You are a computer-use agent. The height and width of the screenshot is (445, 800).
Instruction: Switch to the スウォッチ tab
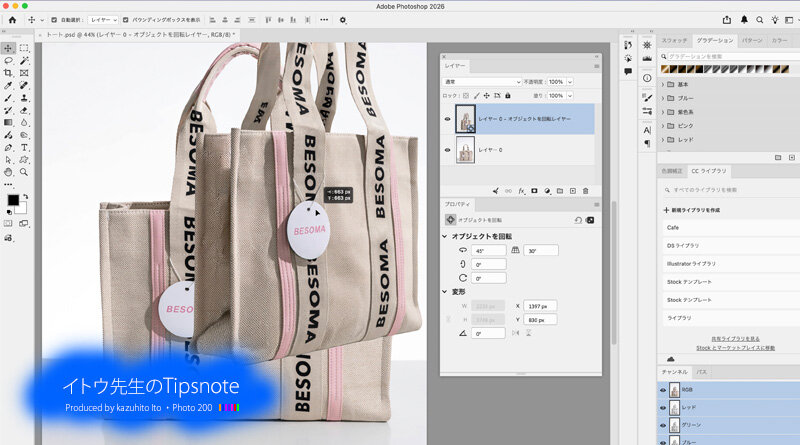(x=674, y=40)
